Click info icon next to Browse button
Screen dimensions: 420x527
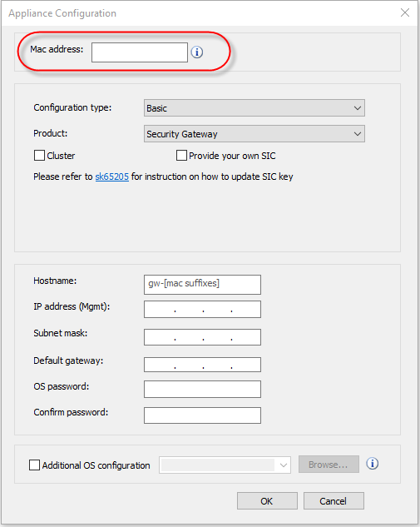(x=373, y=464)
